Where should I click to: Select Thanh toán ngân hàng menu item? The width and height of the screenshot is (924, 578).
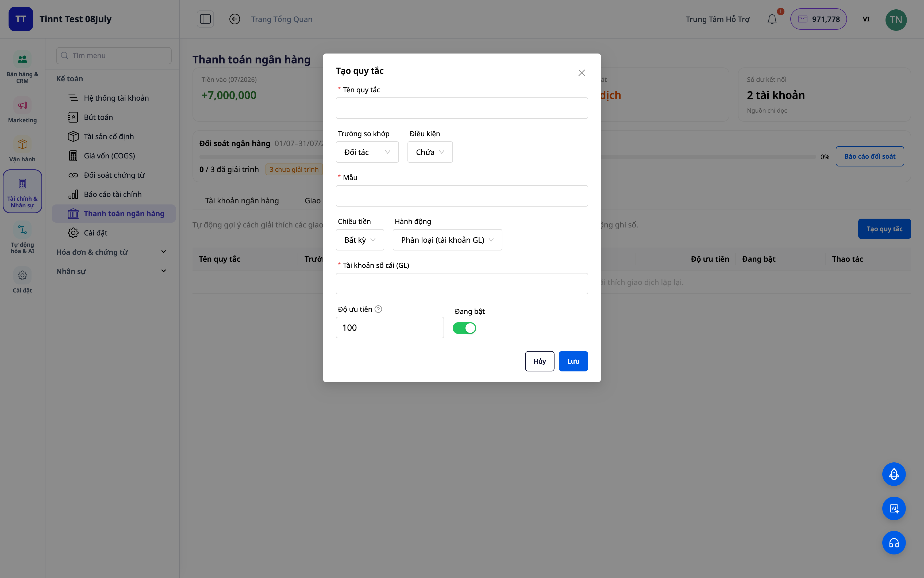[x=114, y=213]
